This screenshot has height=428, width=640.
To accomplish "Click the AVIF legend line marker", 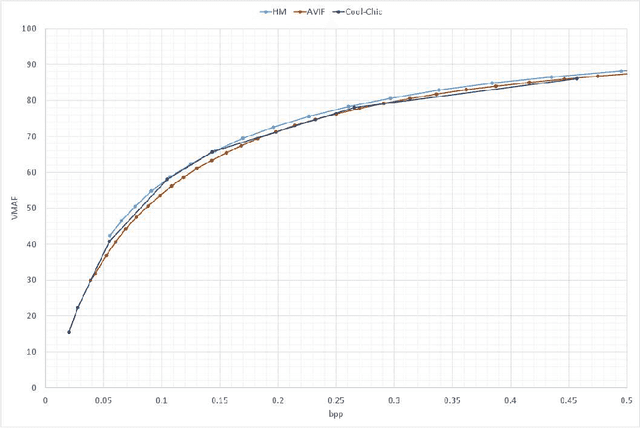I will tap(301, 12).
